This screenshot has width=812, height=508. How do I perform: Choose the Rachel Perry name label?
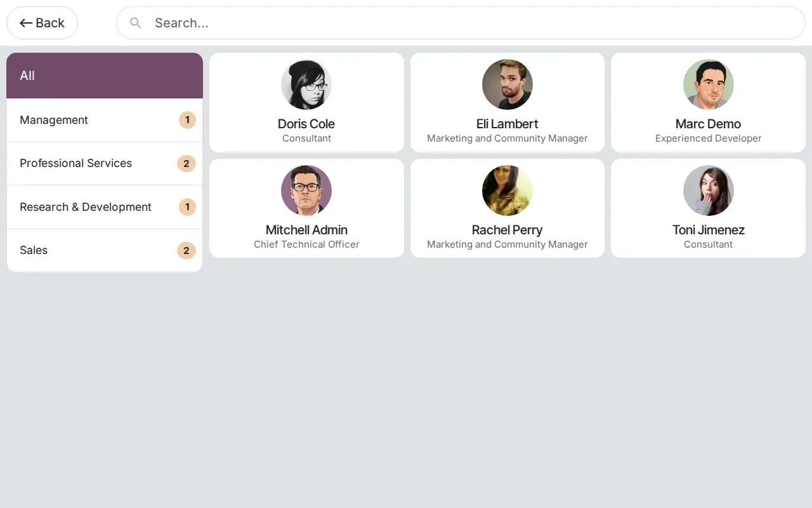tap(507, 230)
